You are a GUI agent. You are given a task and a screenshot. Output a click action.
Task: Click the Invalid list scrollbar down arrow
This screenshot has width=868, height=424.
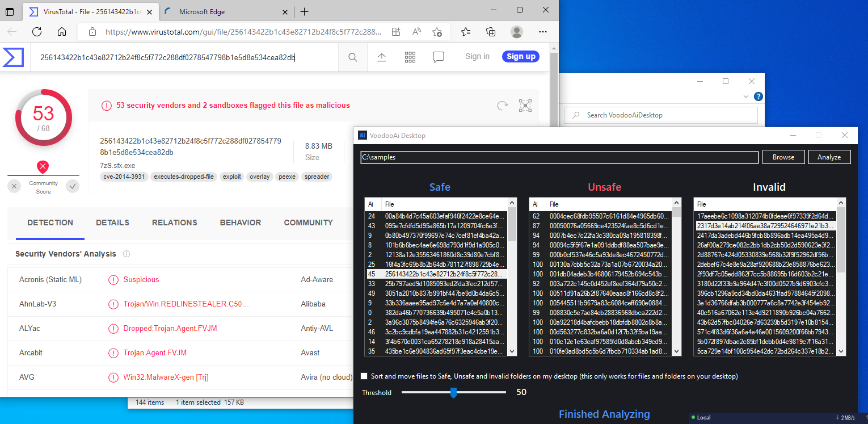click(x=841, y=351)
